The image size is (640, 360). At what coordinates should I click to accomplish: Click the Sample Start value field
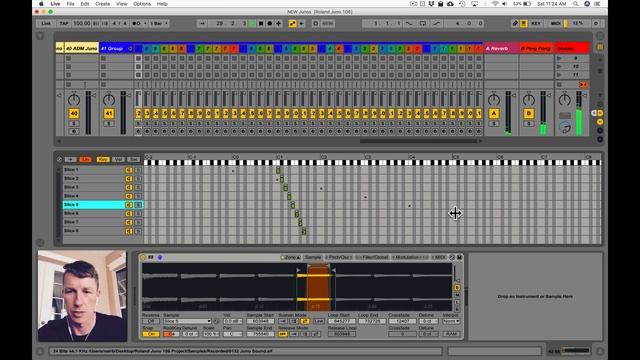(260, 321)
